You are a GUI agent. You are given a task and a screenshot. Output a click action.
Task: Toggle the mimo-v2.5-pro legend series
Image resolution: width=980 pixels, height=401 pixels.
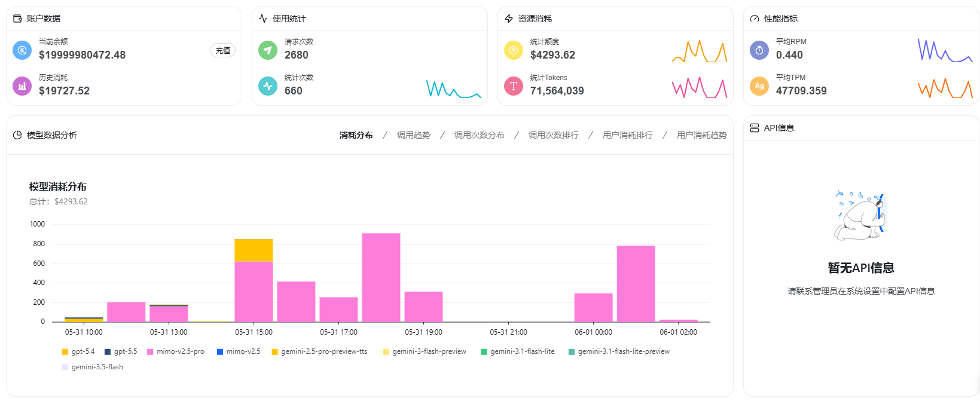(x=176, y=351)
